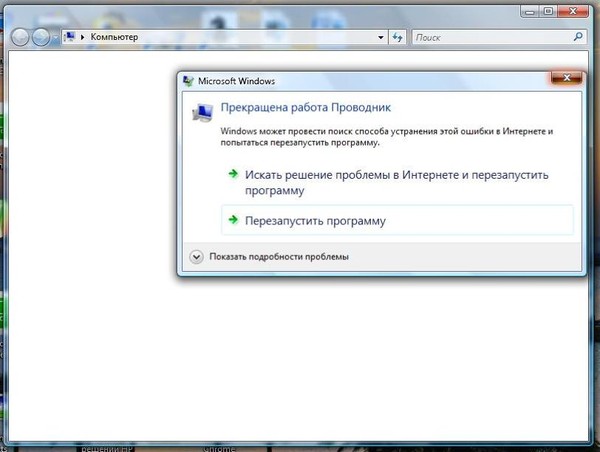Click the computer icon beside the error heading
Image resolution: width=600 pixels, height=452 pixels.
tap(202, 113)
